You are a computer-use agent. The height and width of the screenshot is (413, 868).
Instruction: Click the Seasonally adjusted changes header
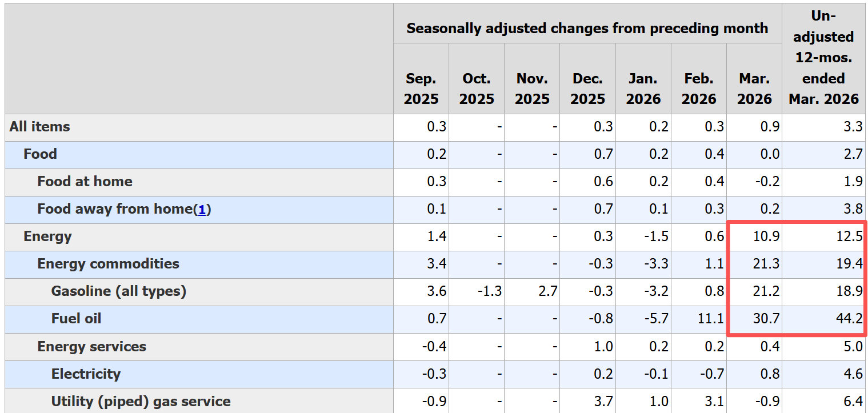point(587,29)
